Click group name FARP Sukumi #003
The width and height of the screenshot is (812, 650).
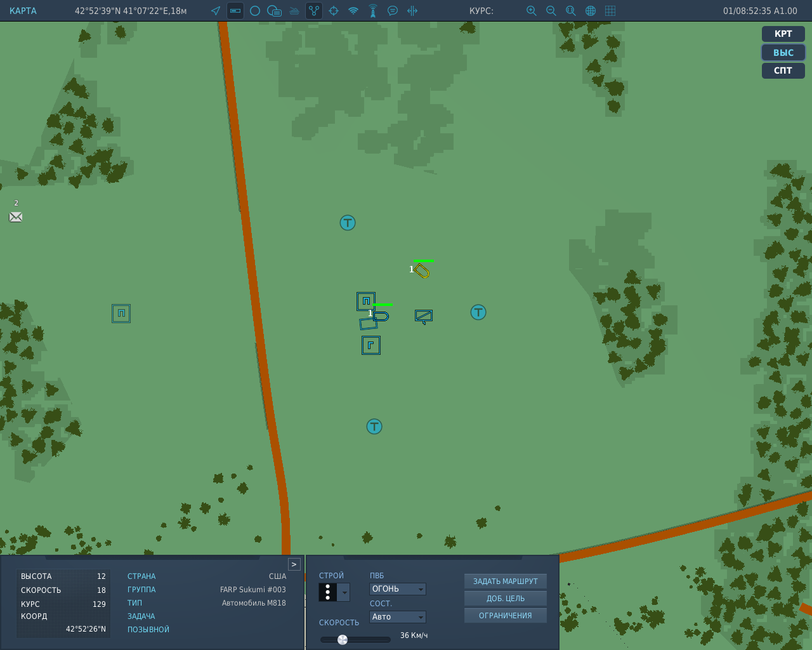253,590
